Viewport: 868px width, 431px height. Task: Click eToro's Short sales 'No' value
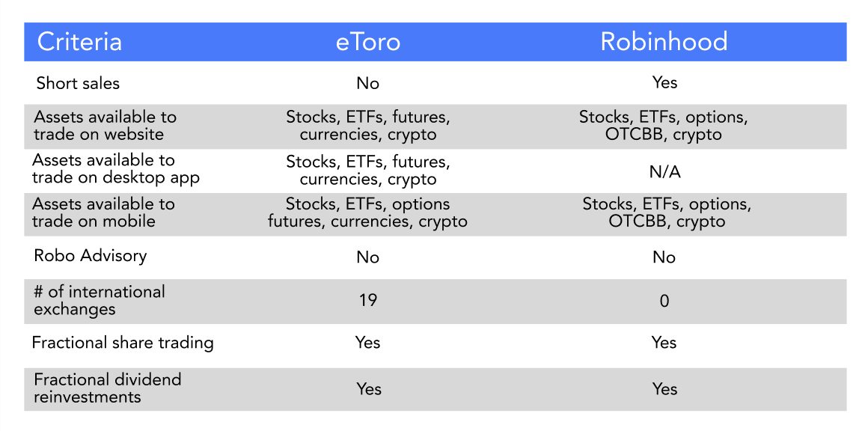pos(368,83)
